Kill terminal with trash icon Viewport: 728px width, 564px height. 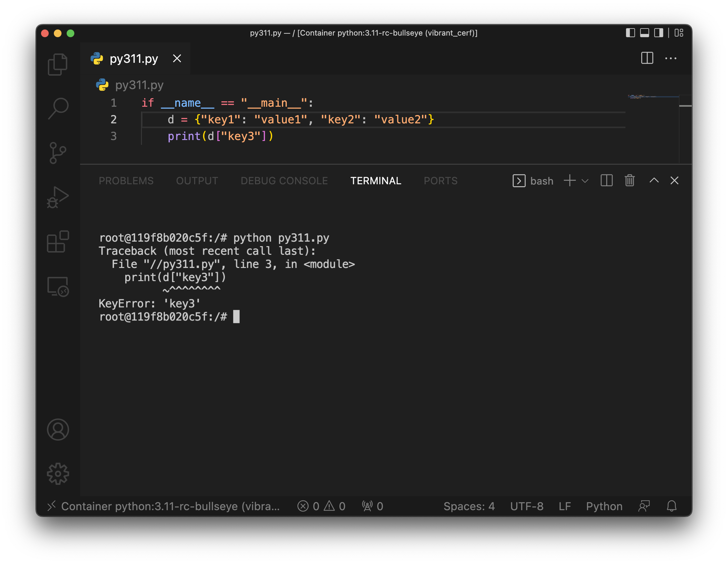[629, 181]
